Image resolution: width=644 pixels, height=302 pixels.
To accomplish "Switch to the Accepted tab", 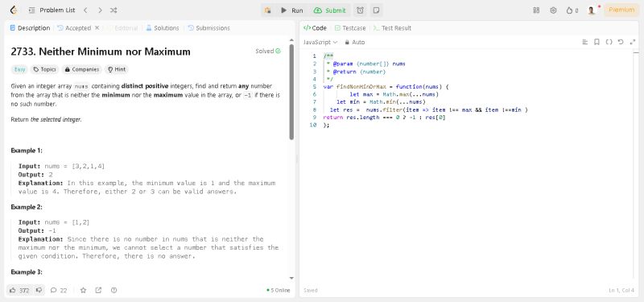I will (x=74, y=28).
